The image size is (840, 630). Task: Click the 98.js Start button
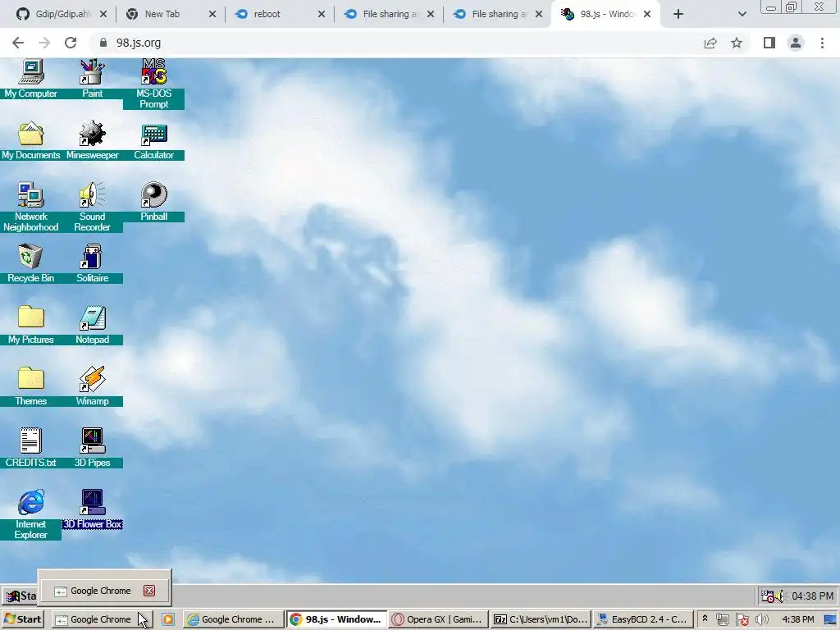point(21,596)
